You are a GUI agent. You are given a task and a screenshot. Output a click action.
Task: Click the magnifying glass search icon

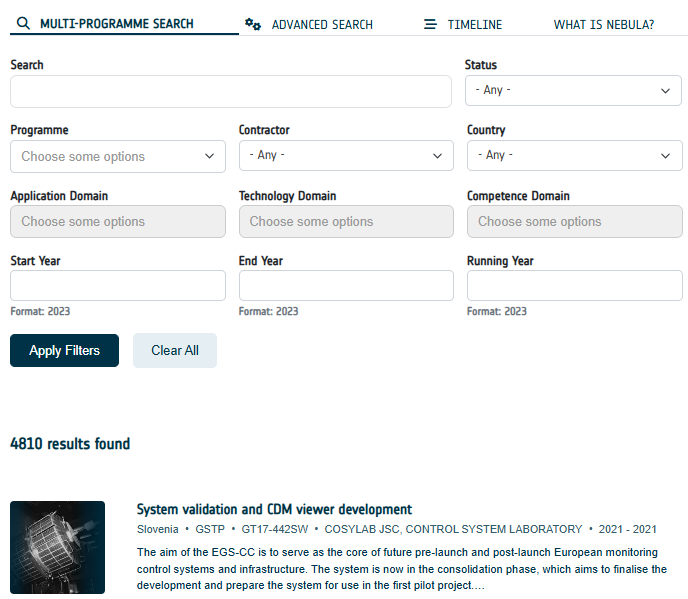tap(23, 24)
